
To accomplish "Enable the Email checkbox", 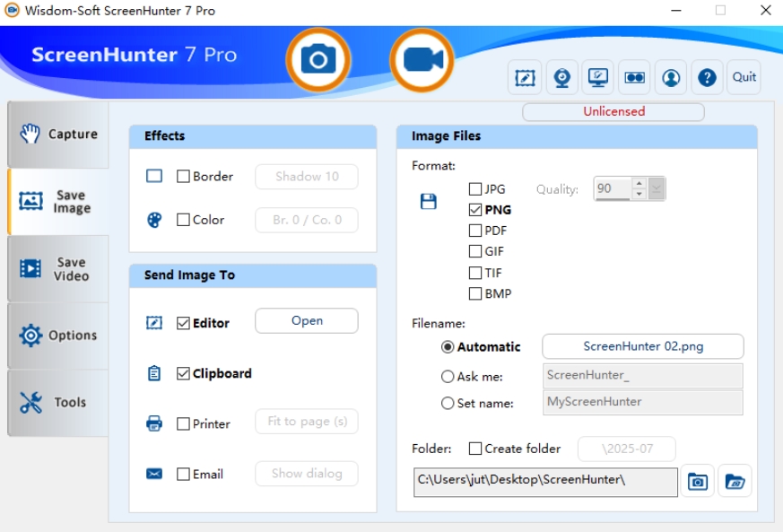I will pos(183,474).
